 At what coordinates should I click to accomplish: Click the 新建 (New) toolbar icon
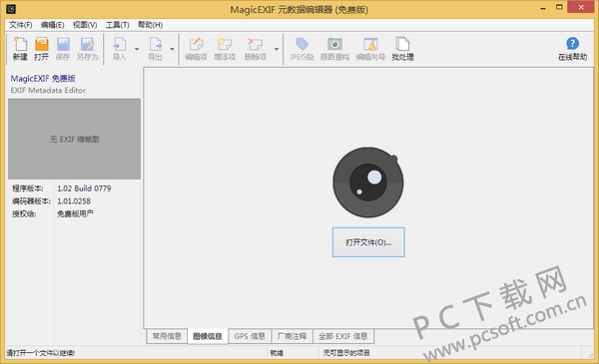click(20, 44)
